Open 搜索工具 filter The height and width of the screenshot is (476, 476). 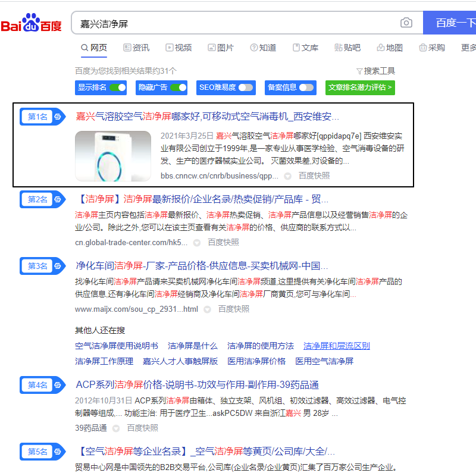375,71
